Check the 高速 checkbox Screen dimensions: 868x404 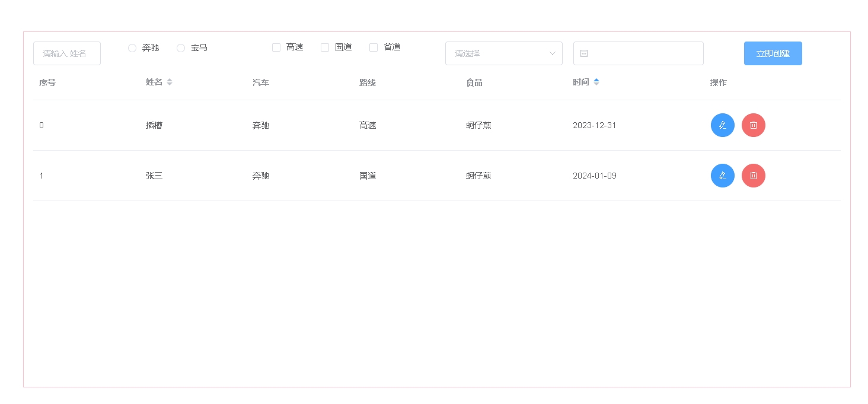point(276,47)
